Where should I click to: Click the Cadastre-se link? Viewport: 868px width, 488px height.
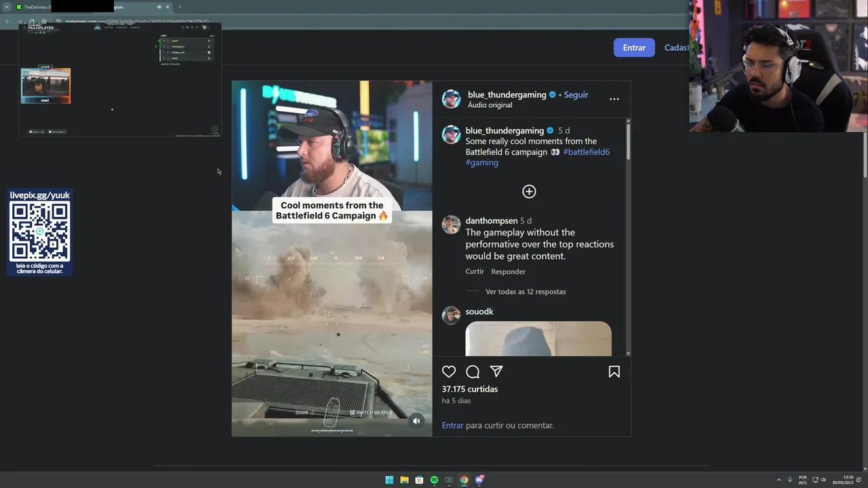click(x=676, y=47)
